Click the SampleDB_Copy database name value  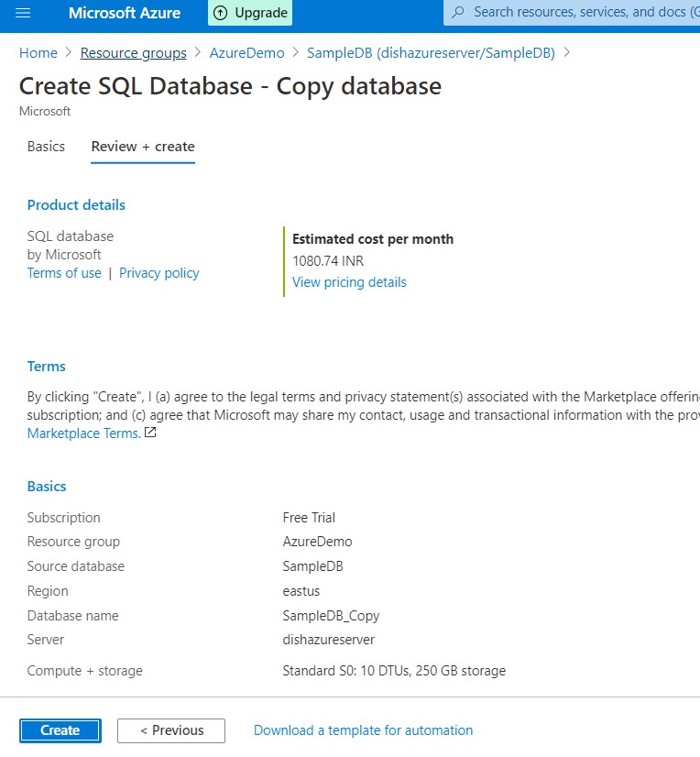pyautogui.click(x=331, y=616)
